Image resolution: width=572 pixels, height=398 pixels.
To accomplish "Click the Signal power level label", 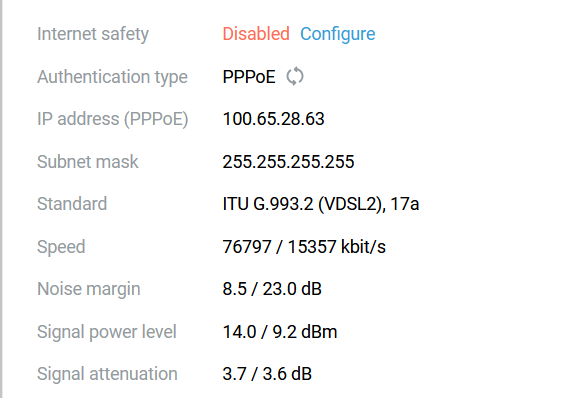I will (107, 332).
